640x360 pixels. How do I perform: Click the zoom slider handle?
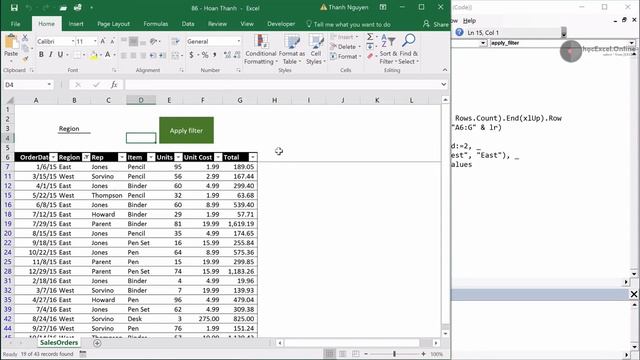pos(394,354)
